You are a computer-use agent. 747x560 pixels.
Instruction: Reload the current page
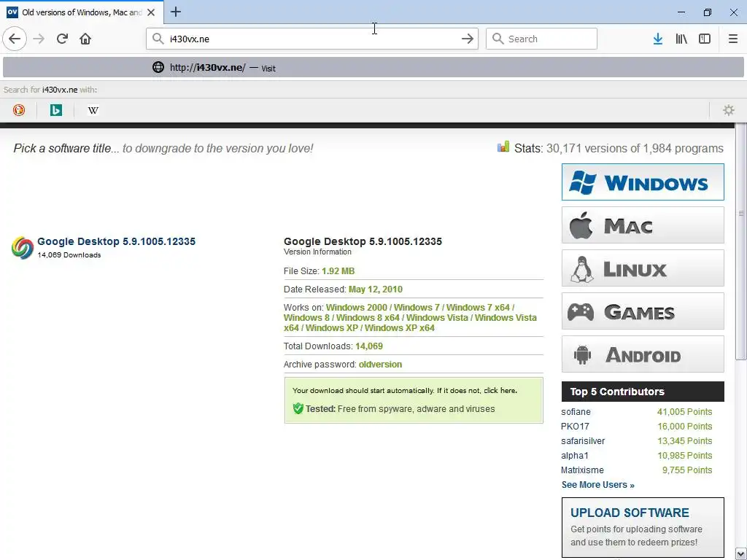tap(62, 39)
